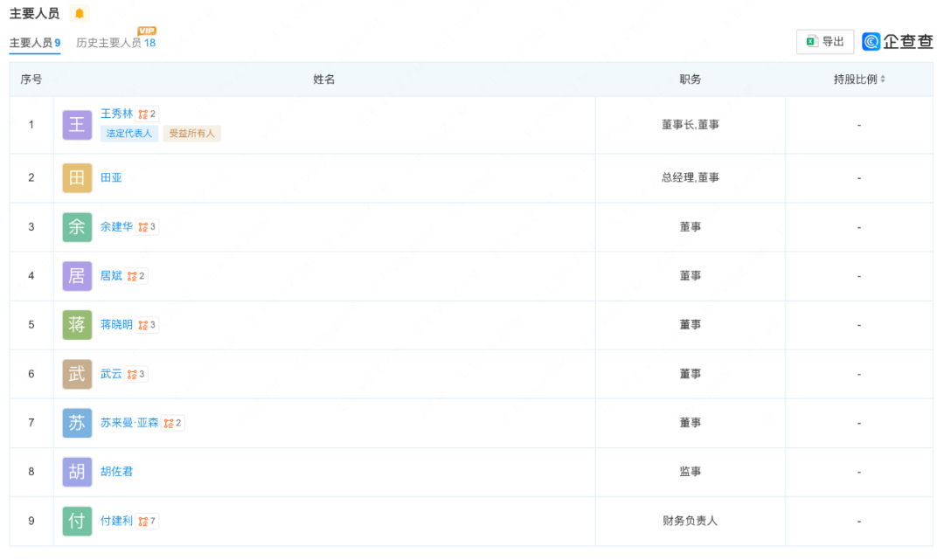Select the 主要人员 9 tab
This screenshot has height=560, width=944.
35,42
